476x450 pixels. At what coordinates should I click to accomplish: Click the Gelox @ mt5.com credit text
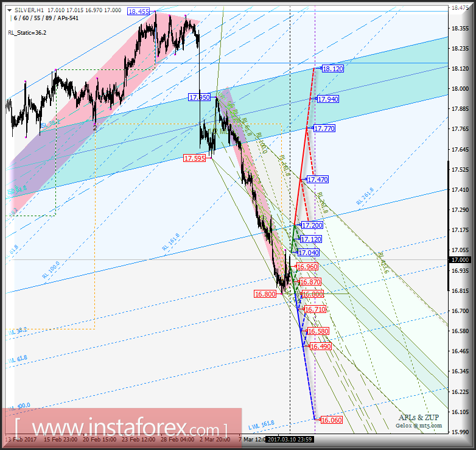(x=419, y=426)
